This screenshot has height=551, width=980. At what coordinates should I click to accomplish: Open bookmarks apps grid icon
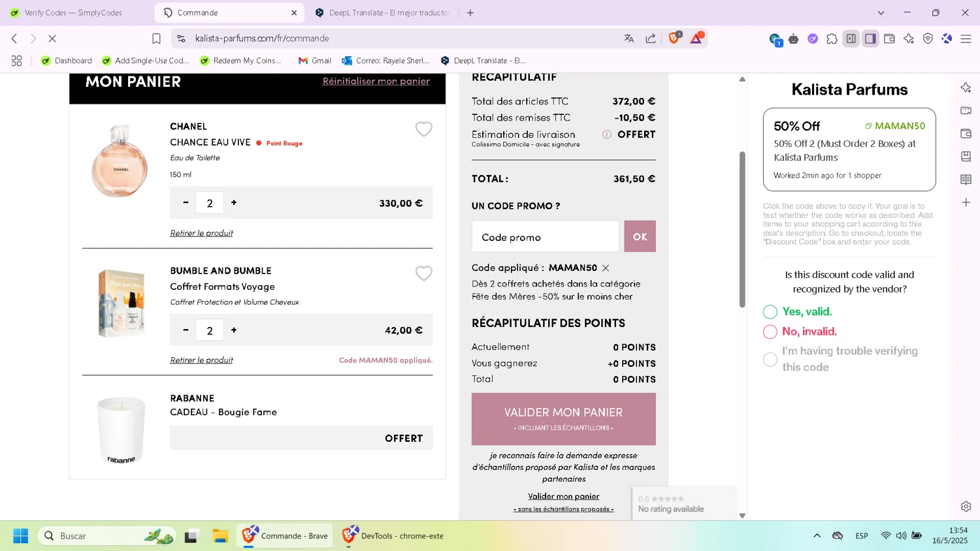[17, 61]
